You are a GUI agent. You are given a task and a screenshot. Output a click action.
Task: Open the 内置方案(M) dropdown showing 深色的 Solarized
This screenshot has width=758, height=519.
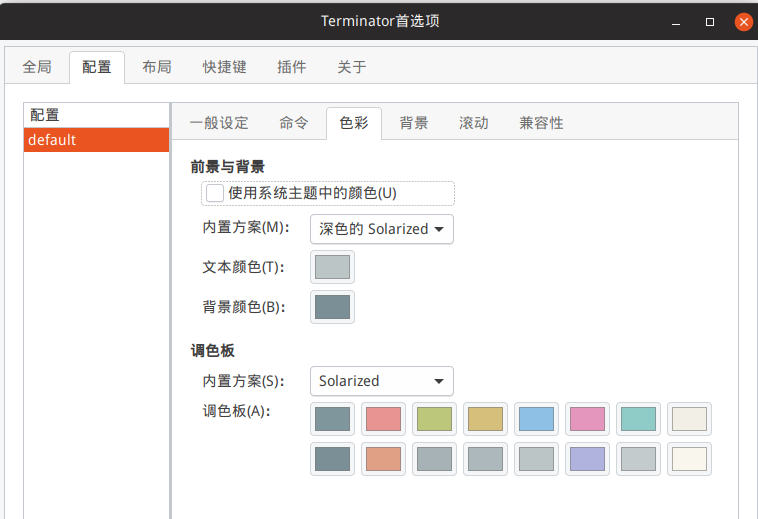381,229
